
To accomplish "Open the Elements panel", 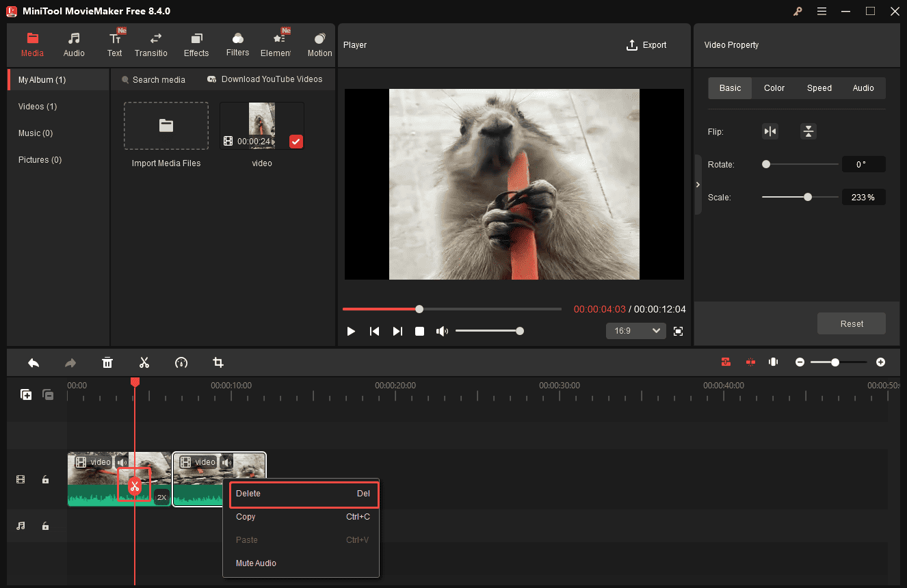I will coord(277,44).
